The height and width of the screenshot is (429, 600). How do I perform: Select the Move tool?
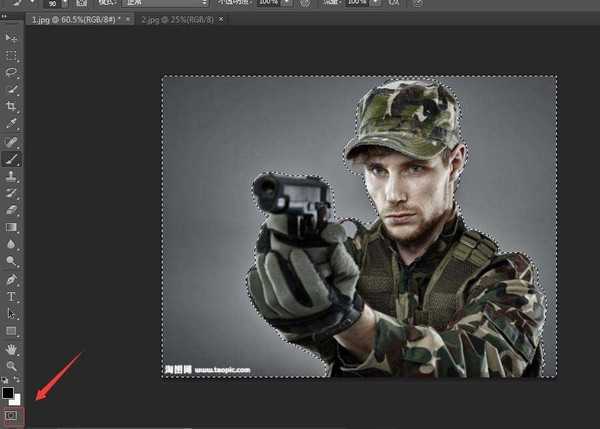click(x=12, y=38)
